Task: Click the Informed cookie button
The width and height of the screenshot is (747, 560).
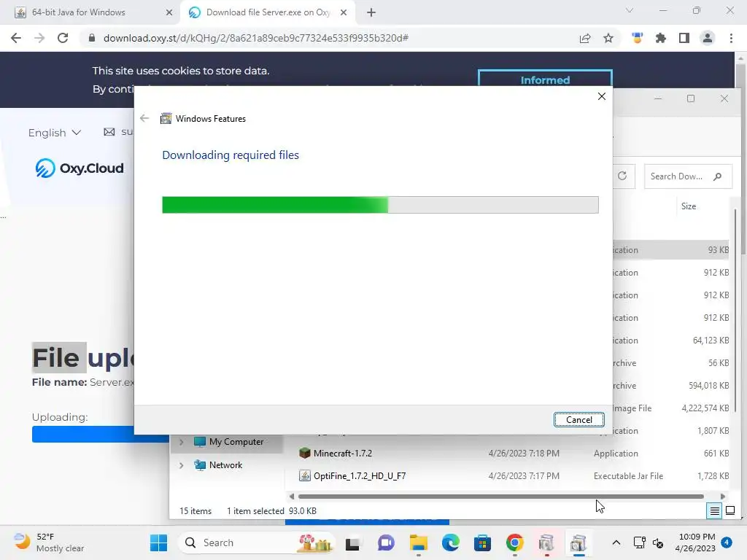Action: (544, 79)
